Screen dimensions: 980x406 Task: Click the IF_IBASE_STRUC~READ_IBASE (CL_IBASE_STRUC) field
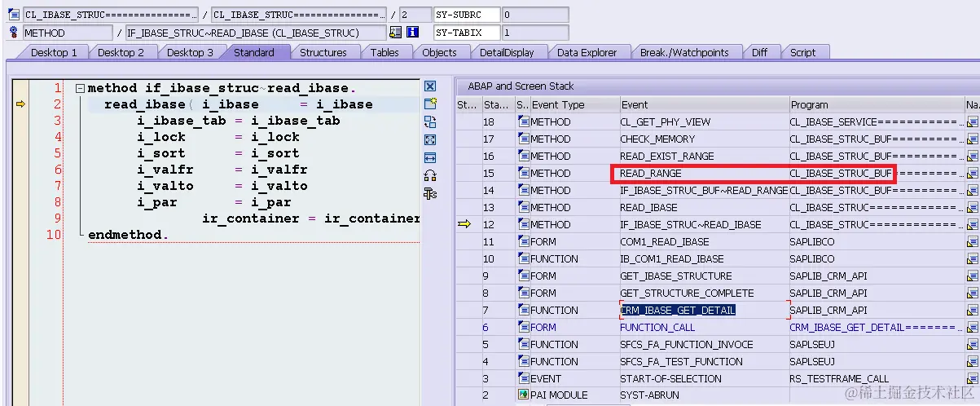(x=256, y=33)
